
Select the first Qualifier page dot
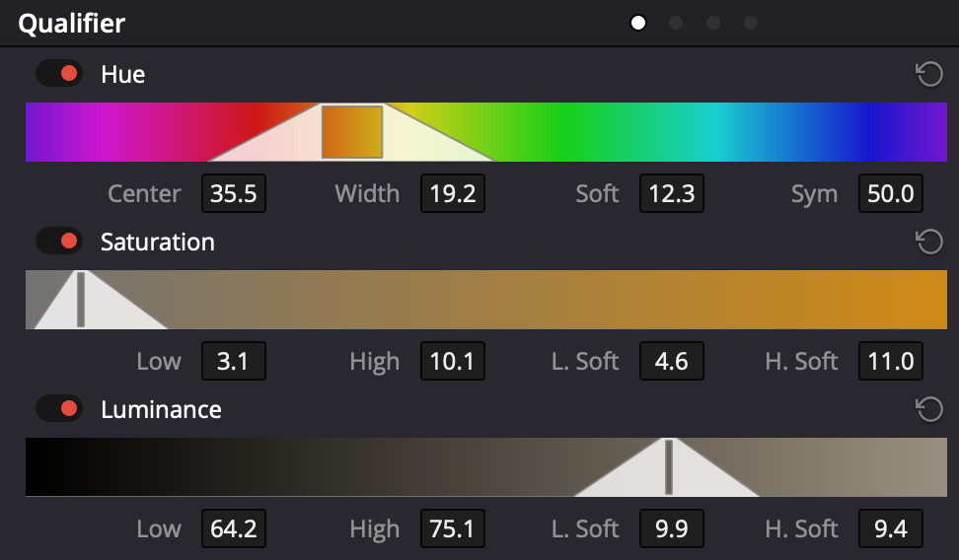click(638, 24)
